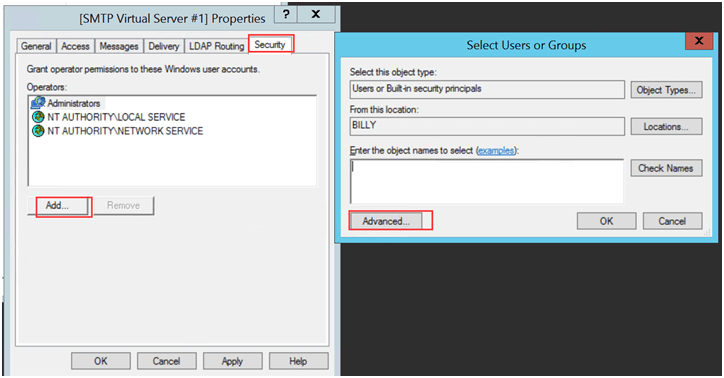Switch to the General tab
This screenshot has height=378, width=724.
36,46
